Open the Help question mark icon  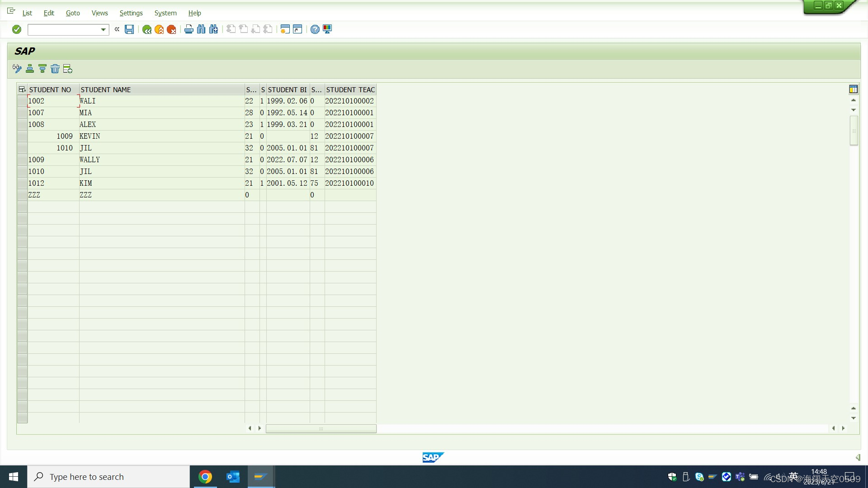tap(315, 29)
